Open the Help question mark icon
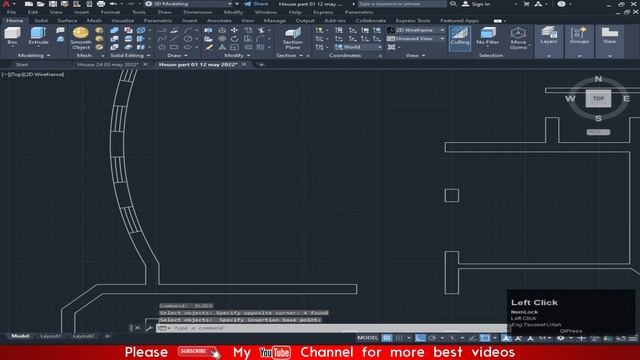 (562, 4)
